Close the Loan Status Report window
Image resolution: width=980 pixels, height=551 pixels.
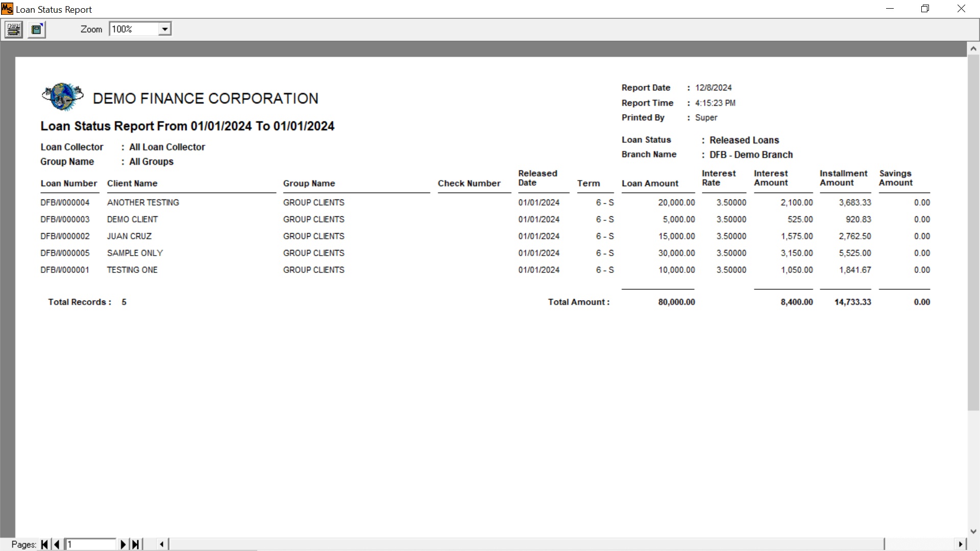(961, 9)
